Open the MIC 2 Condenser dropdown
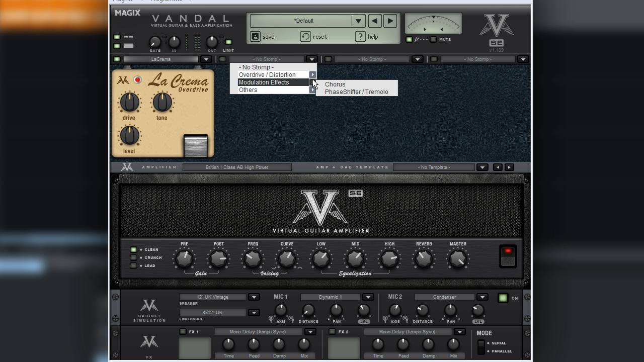The image size is (644, 362). [x=482, y=297]
